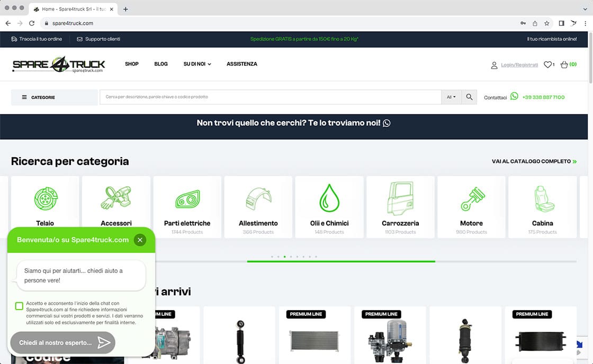Close the Benvenuta/o chat widget
Viewport: 593px width, 364px height.
click(140, 240)
